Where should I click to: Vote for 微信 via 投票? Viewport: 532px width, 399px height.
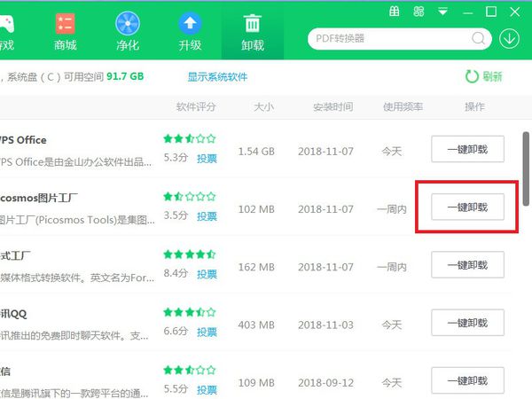click(207, 390)
